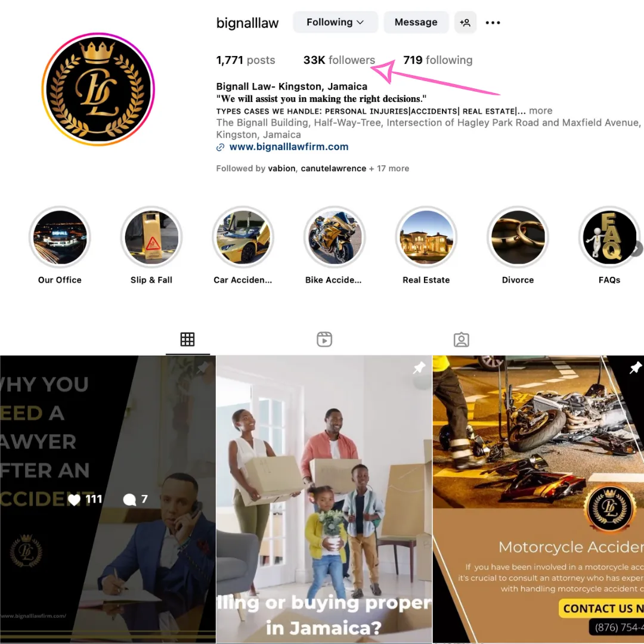
Task: Open the three-dot options menu
Action: [493, 23]
